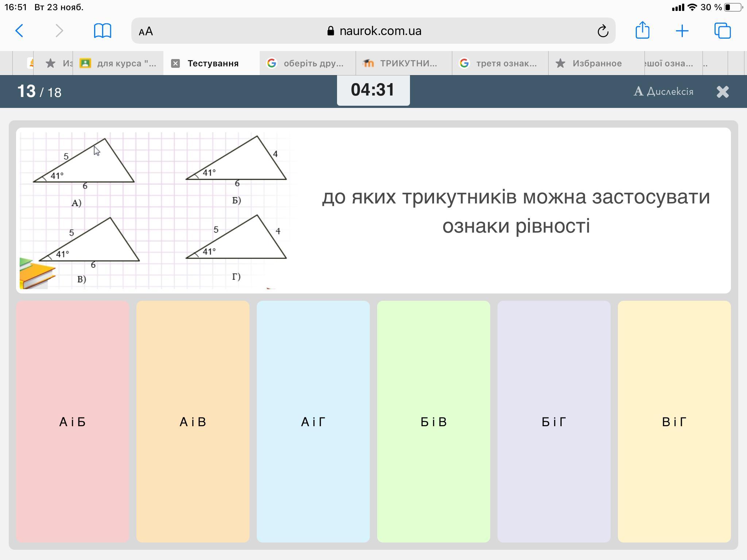
Task: Open the AA reader view menu
Action: (x=146, y=31)
